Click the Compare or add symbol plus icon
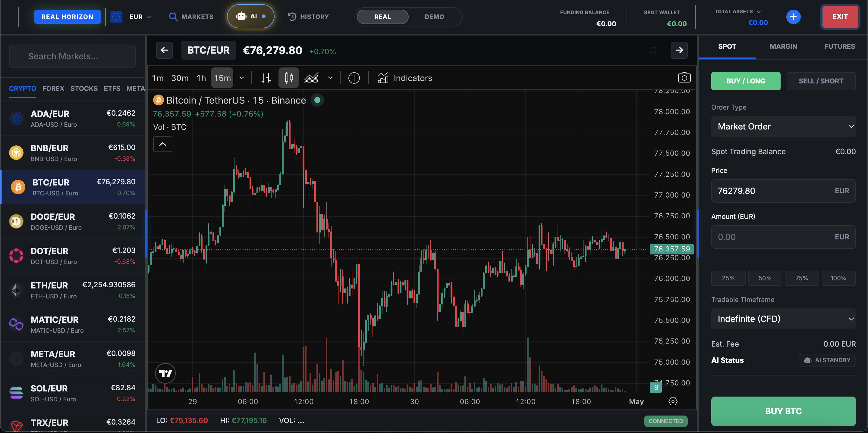 click(354, 78)
